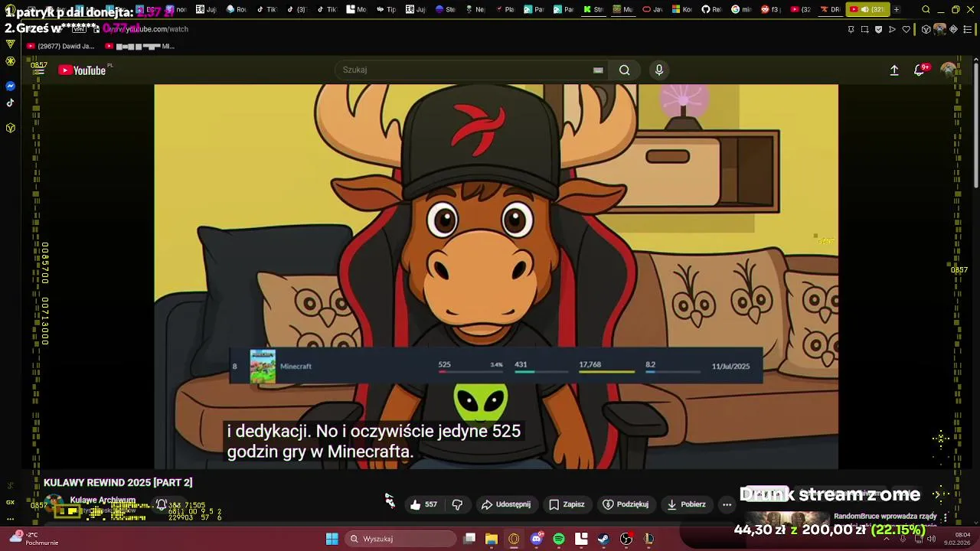Open Messenger in the Opera GX sidebar

(x=11, y=86)
